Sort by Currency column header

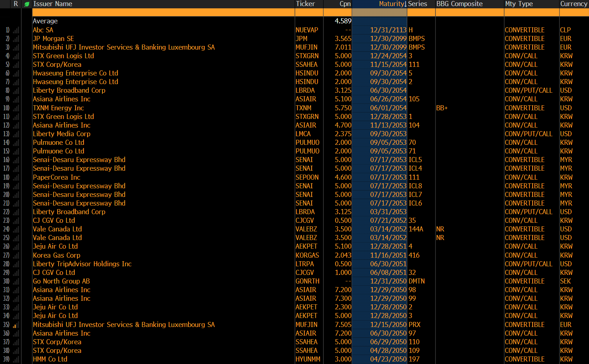(574, 4)
